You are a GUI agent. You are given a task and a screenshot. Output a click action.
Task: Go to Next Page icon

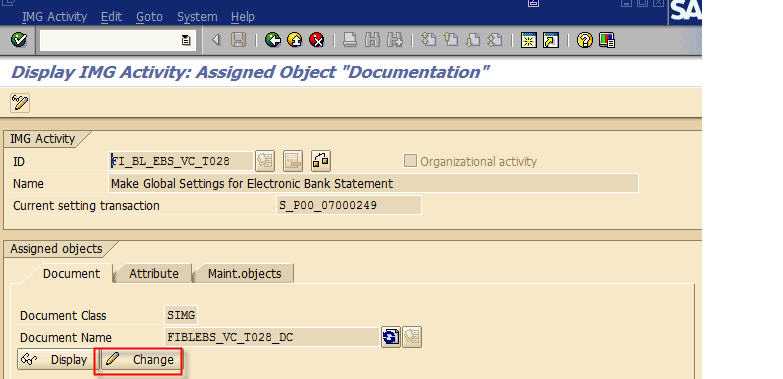(472, 40)
